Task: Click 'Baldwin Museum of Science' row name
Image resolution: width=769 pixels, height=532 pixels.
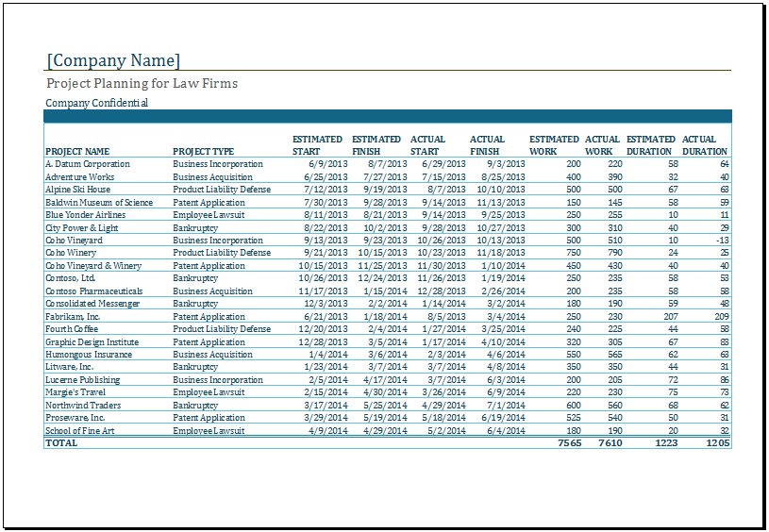Action: coord(99,203)
